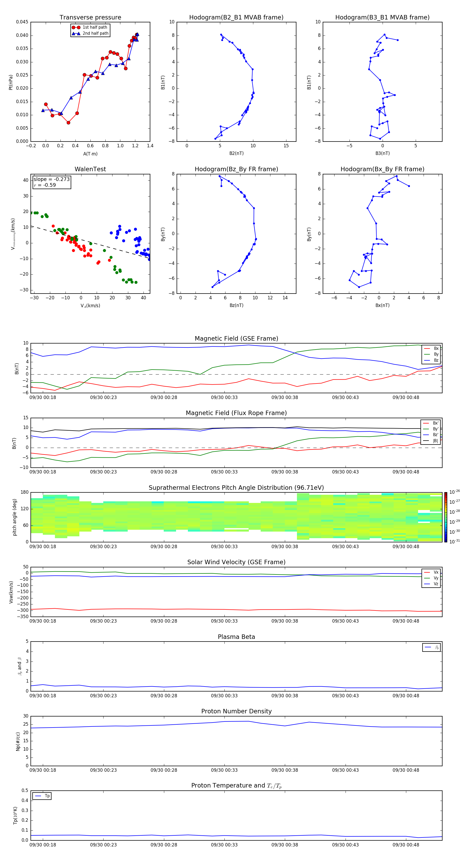473x868 pixels.
Task: Click the Bz' entry in Flux Rope legend
Action: point(431,435)
